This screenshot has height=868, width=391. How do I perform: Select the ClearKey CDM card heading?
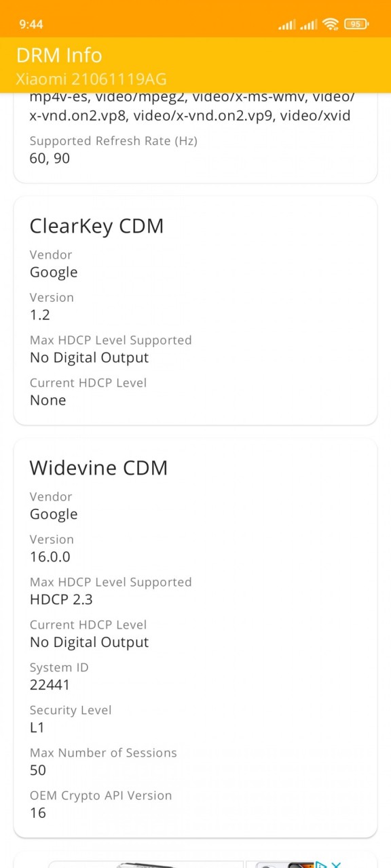[x=96, y=226]
